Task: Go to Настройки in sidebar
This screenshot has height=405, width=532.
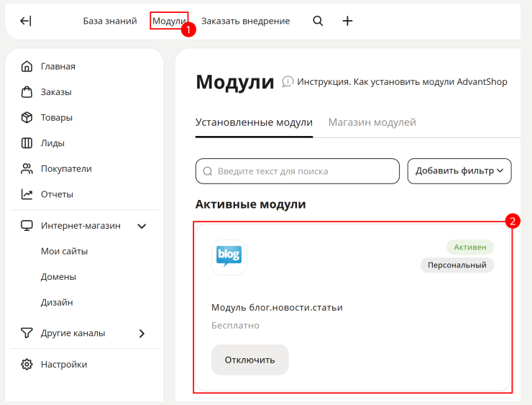Action: (x=64, y=365)
